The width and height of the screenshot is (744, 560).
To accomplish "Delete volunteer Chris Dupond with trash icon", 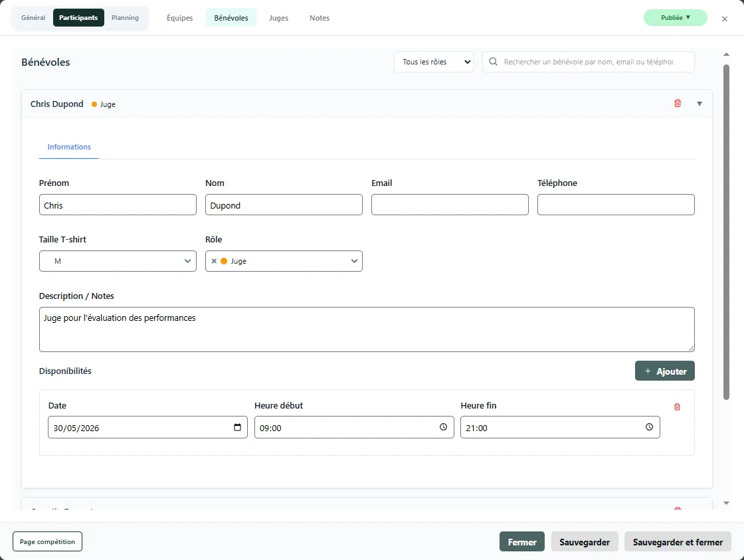I will coord(678,104).
